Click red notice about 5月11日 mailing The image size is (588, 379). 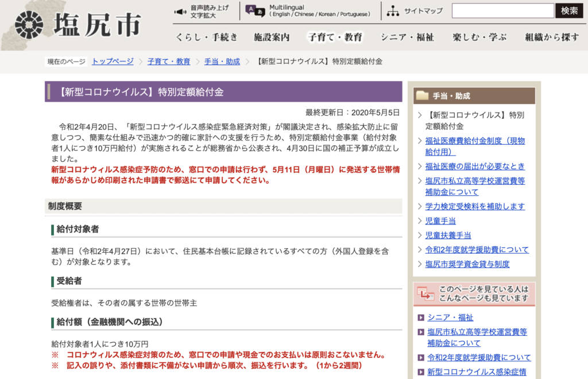click(x=225, y=175)
